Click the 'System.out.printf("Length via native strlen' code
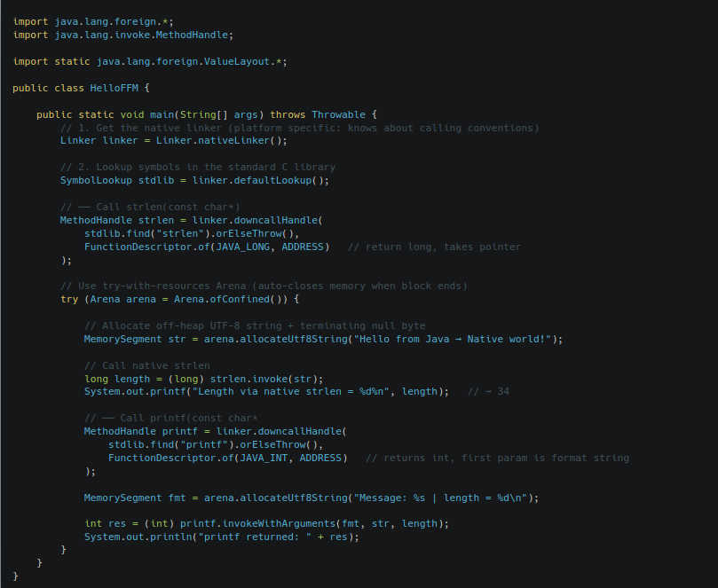The height and width of the screenshot is (588, 718). [x=266, y=392]
